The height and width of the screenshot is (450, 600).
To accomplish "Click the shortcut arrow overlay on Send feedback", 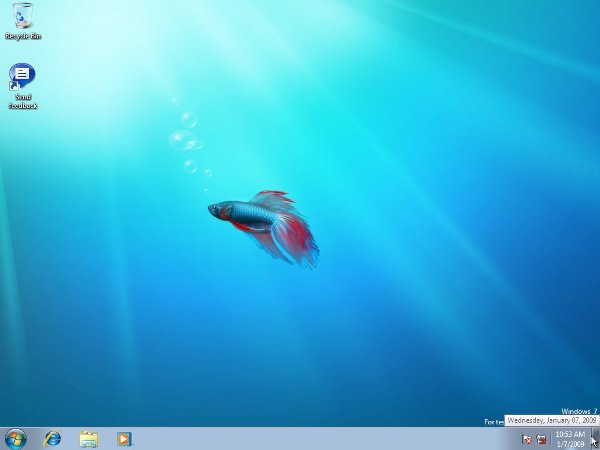I will (13, 85).
